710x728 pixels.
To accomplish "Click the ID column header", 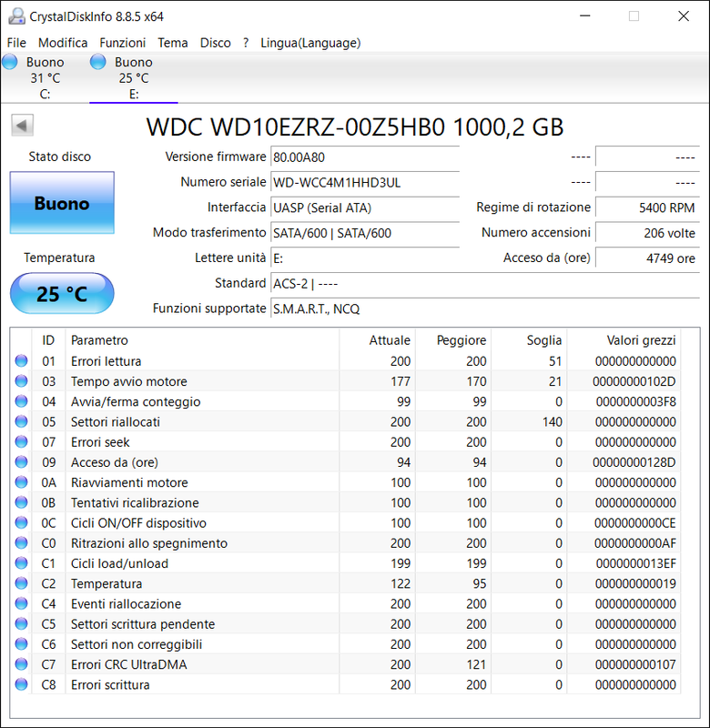I will coord(48,339).
